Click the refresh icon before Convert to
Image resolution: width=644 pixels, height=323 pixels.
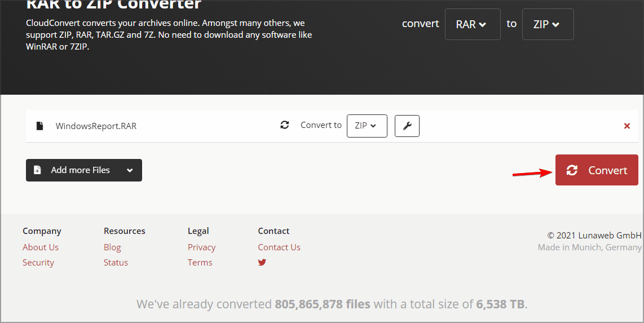(285, 125)
